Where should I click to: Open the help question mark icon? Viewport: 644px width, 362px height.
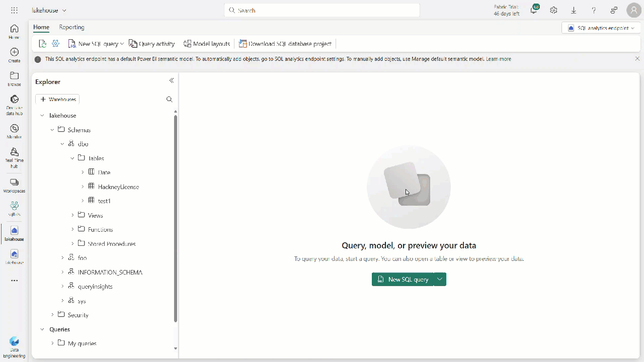click(594, 10)
